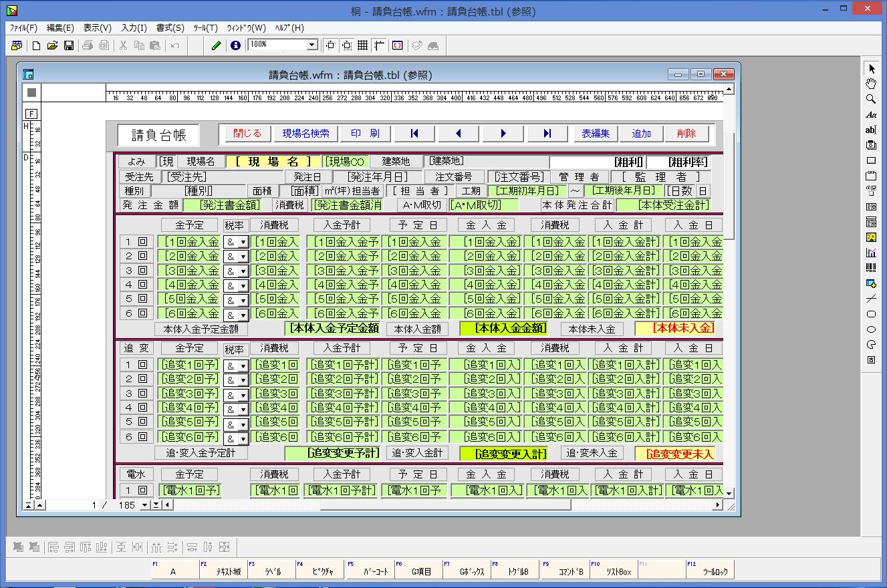This screenshot has width=887, height=588.
Task: Click the picture object tool
Action: [x=871, y=237]
